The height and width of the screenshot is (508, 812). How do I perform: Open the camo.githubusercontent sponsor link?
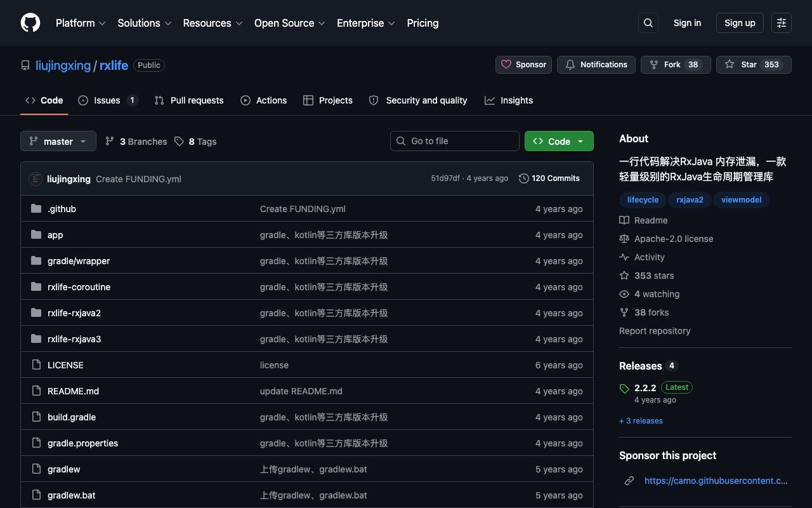pos(716,481)
